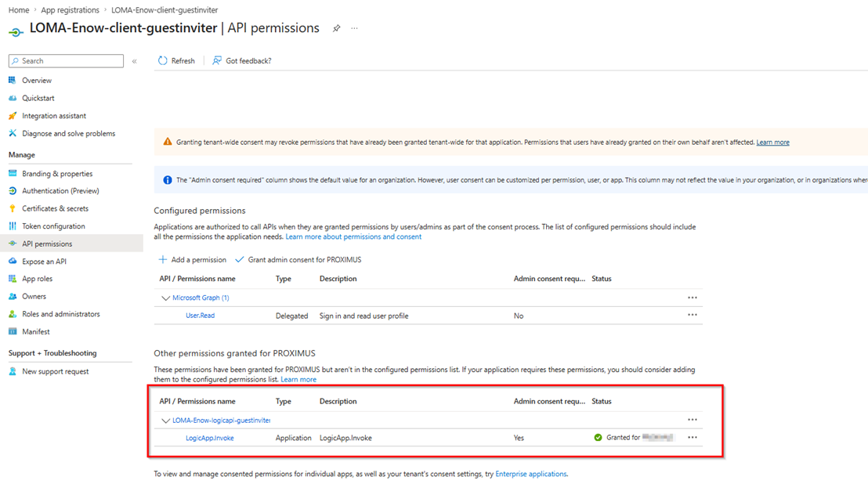The image size is (868, 502).
Task: Open the title ellipsis more options
Action: [x=354, y=28]
